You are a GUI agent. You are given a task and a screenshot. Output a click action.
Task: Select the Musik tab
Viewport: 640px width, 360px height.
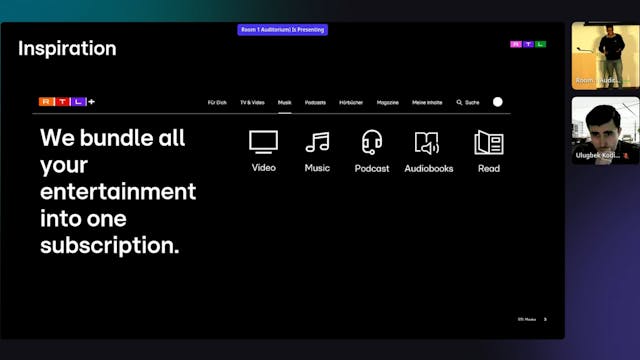[x=284, y=102]
